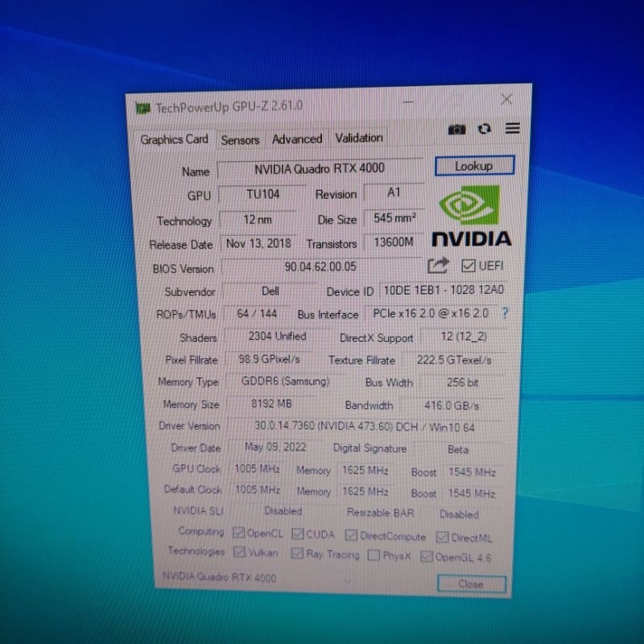The height and width of the screenshot is (644, 644).
Task: Click the Driver Date field May 09, 2022
Action: pos(275,447)
